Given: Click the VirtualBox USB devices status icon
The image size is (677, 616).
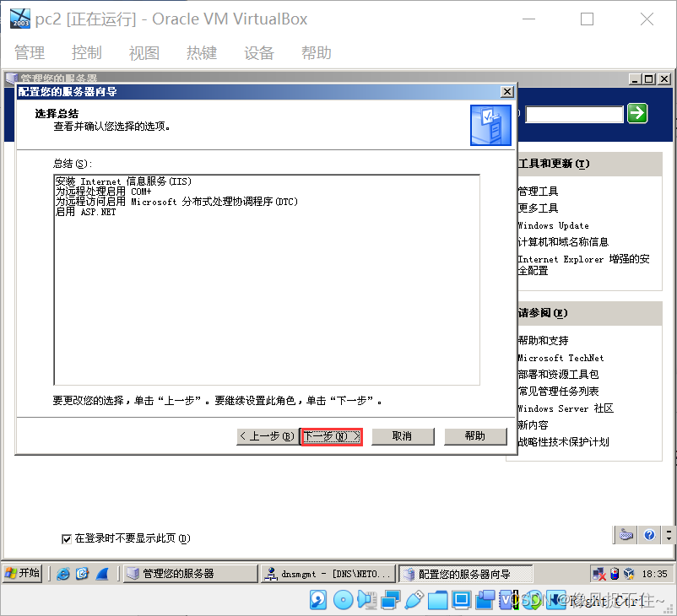Looking at the screenshot, I should coord(414,600).
